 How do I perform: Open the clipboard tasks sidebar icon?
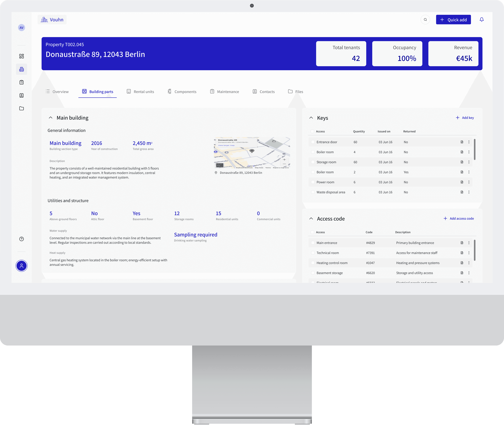point(21,82)
